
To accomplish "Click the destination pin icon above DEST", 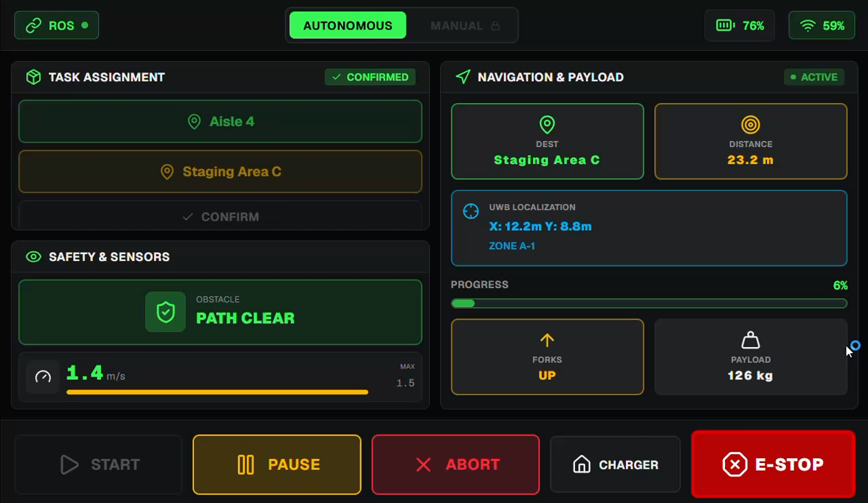I will click(547, 124).
